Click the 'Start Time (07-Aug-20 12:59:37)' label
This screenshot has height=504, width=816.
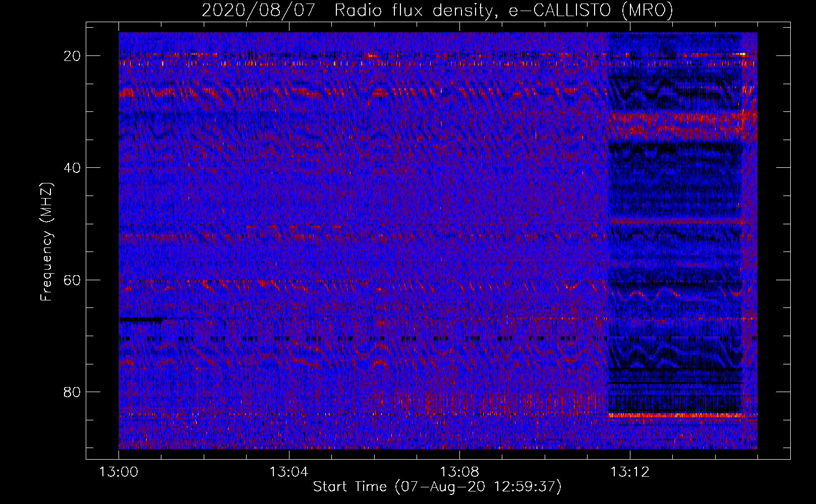[437, 487]
